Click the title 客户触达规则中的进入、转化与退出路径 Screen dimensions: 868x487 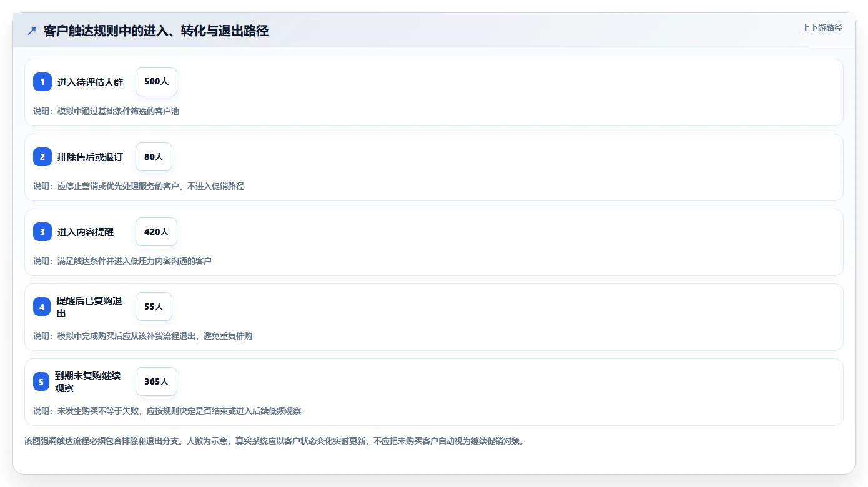(156, 31)
